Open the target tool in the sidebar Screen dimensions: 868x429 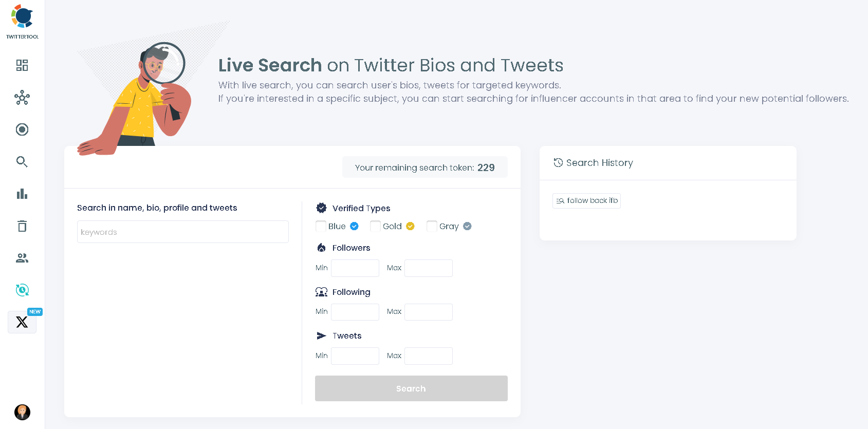(22, 129)
